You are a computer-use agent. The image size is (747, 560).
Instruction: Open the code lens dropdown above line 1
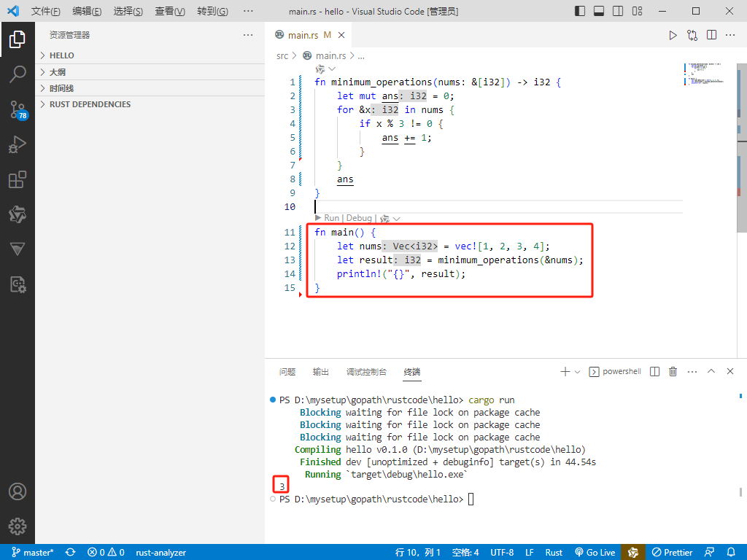(332, 69)
